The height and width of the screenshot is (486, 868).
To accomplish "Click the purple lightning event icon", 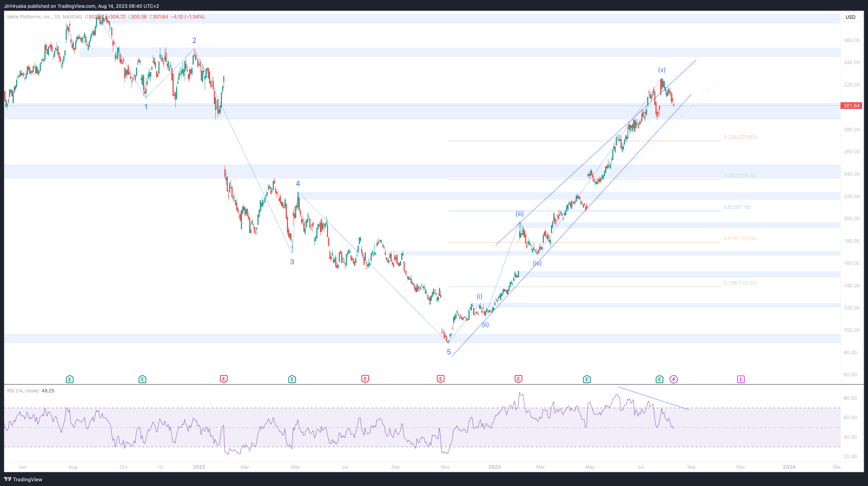I will (x=673, y=379).
